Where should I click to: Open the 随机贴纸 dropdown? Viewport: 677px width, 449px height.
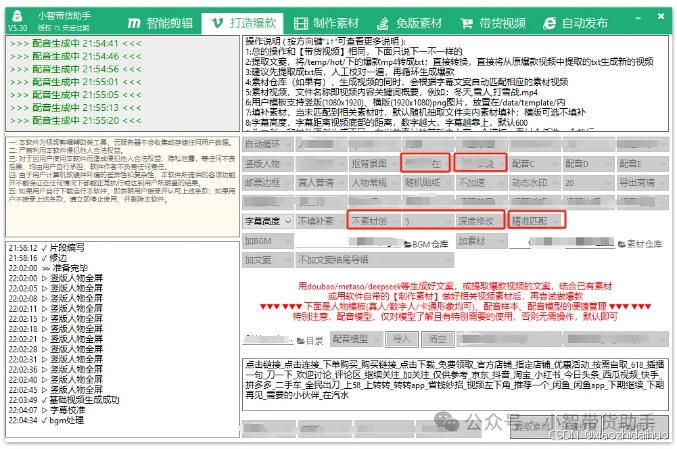pyautogui.click(x=428, y=183)
